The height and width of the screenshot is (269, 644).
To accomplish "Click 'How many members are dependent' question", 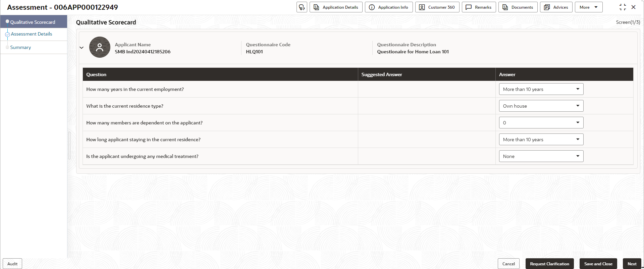I will pos(144,123).
